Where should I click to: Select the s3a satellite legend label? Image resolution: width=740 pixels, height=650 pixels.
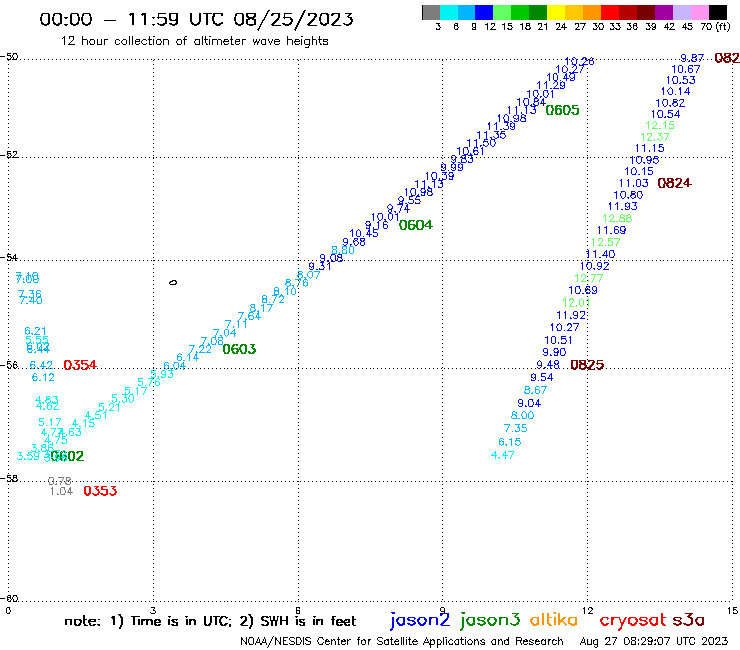coord(688,620)
